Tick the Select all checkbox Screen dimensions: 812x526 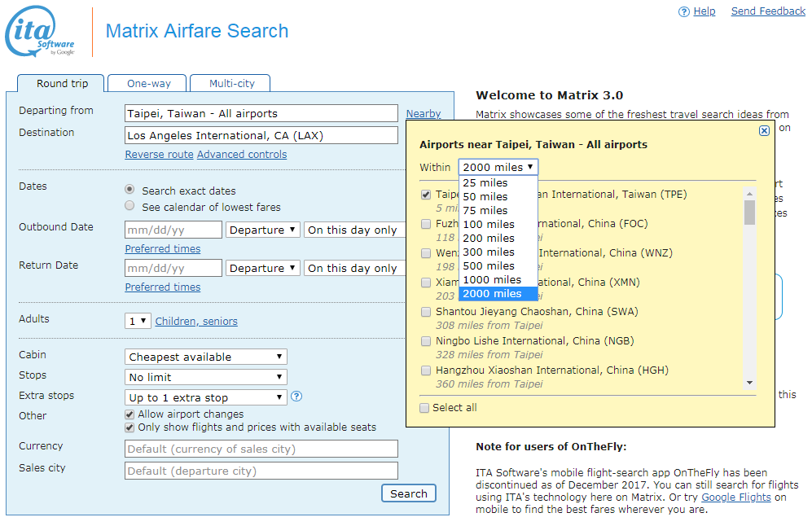(x=424, y=408)
